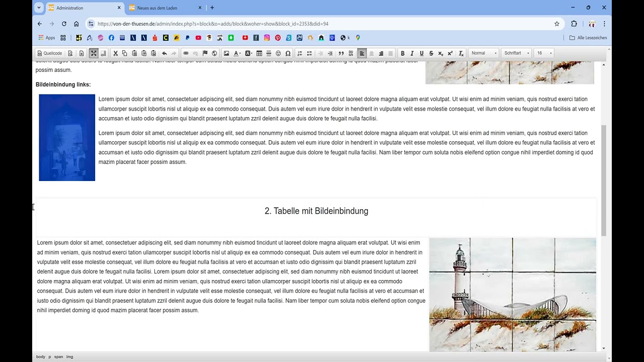The image size is (644, 362).
Task: Open the Chrome three-dot menu
Action: (604, 24)
